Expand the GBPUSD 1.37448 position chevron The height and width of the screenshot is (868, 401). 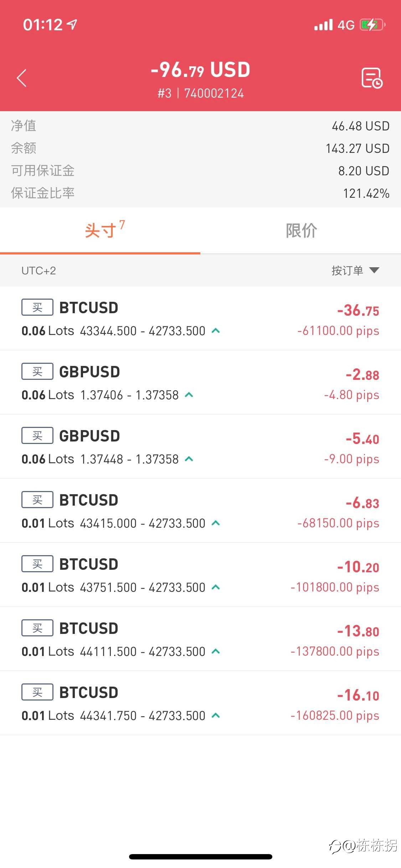tap(189, 459)
